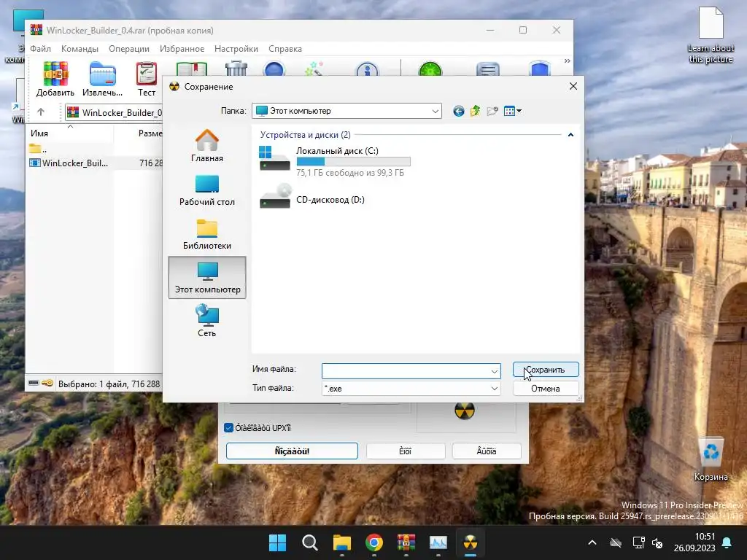This screenshot has width=747, height=560.
Task: Open taskbar search magnifier
Action: tap(309, 542)
